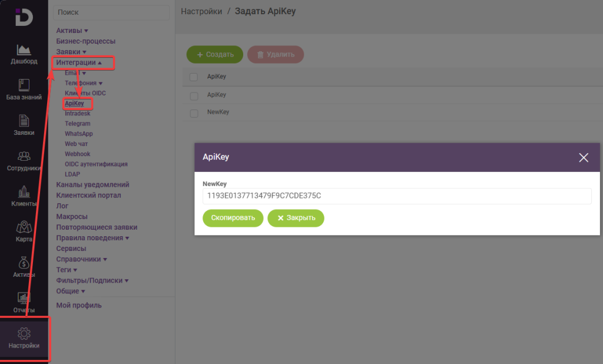Expand the Общие menu

[71, 291]
